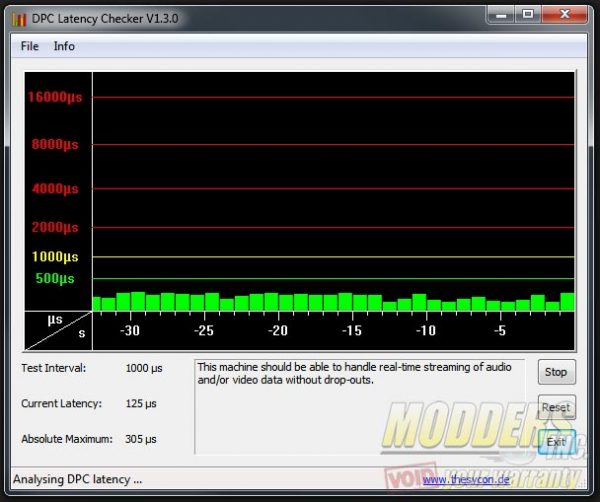Image resolution: width=600 pixels, height=502 pixels.
Task: Open the Info menu
Action: click(x=64, y=46)
